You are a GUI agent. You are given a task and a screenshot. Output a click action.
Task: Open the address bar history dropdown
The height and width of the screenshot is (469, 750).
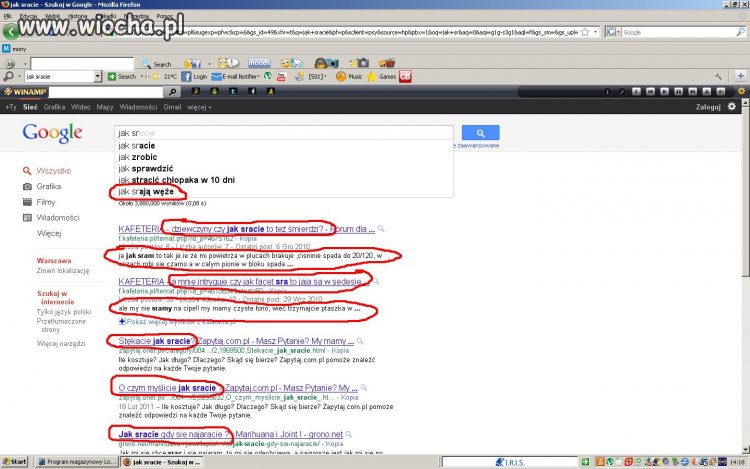596,32
